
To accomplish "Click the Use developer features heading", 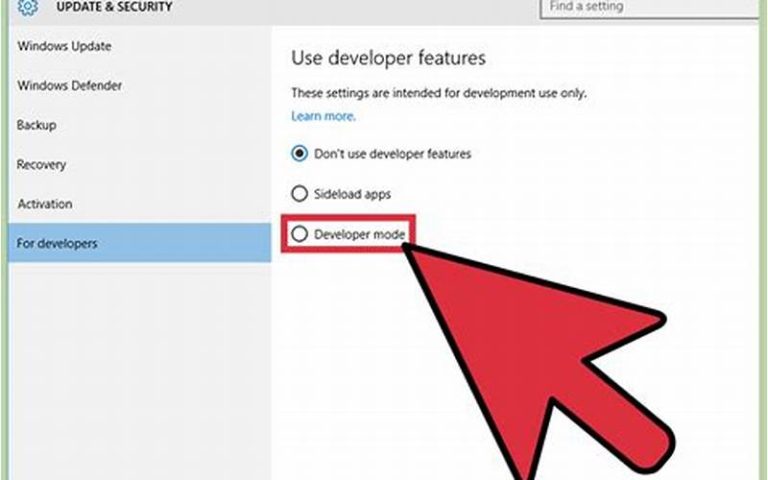I will click(x=388, y=58).
